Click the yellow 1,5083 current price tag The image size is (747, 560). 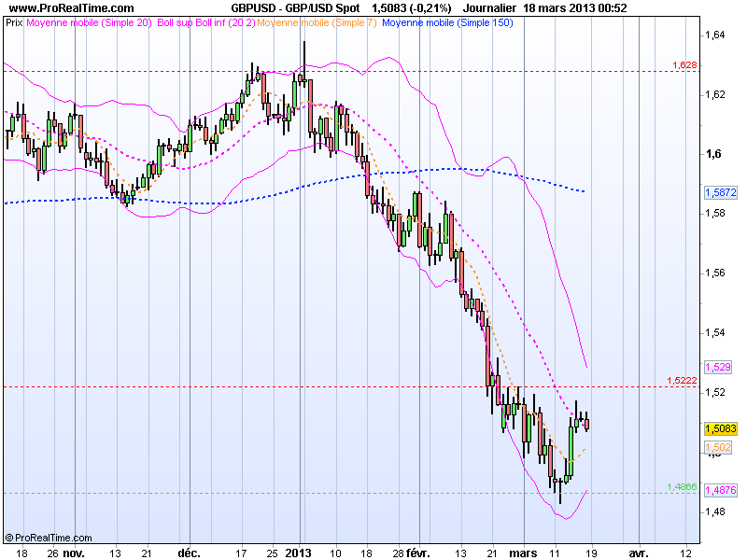pyautogui.click(x=721, y=428)
